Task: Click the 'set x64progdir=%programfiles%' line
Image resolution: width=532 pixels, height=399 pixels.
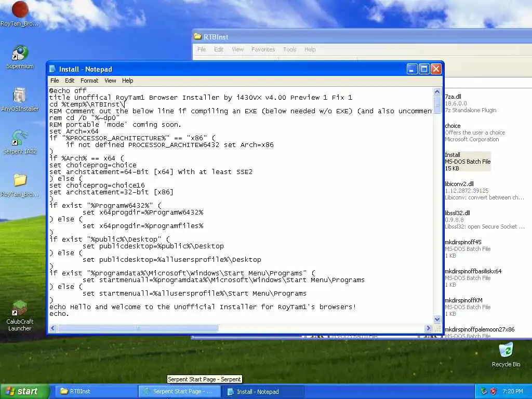Action: 143,225
